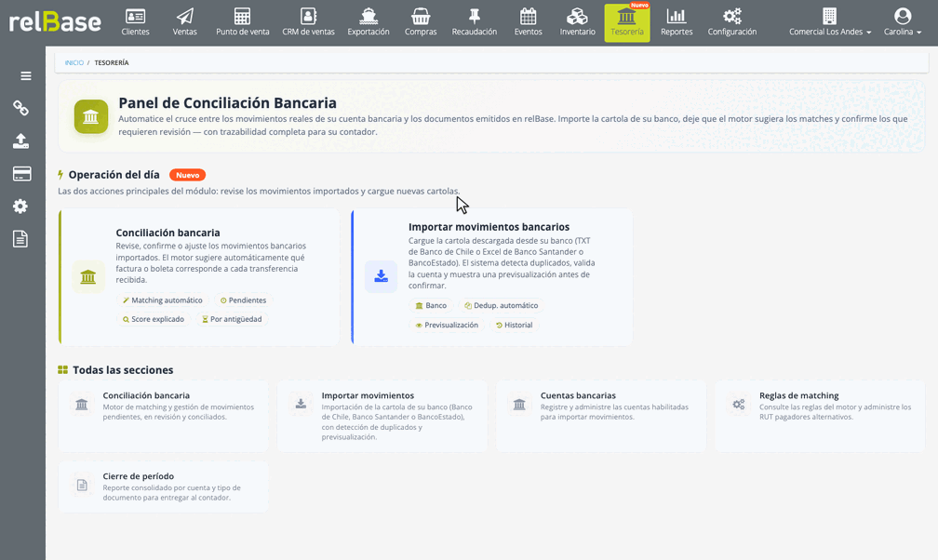Open Exportación ship icon
Screen dimensions: 938x560
[368, 16]
